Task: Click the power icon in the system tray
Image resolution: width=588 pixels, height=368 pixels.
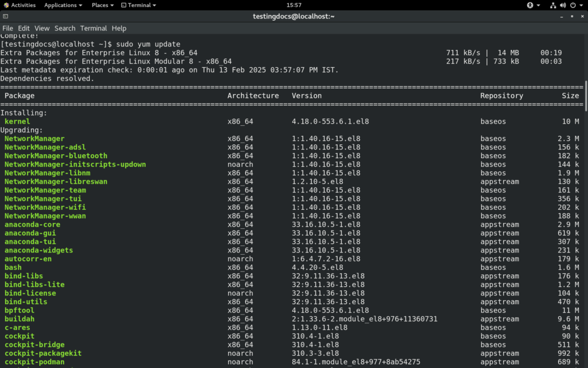Action: (572, 5)
